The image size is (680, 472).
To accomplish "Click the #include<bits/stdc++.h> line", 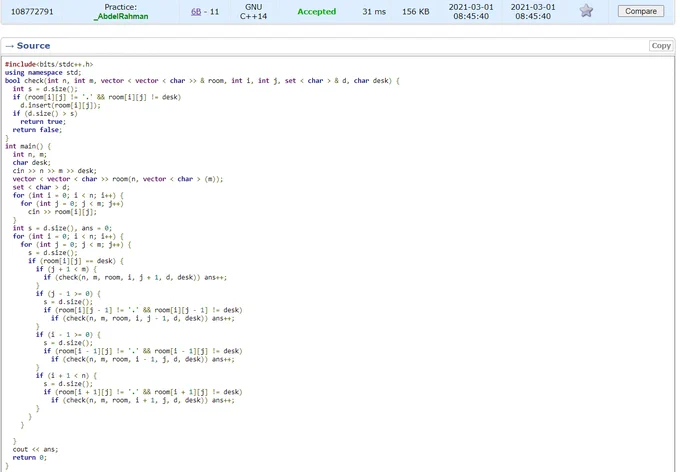I will pos(49,64).
